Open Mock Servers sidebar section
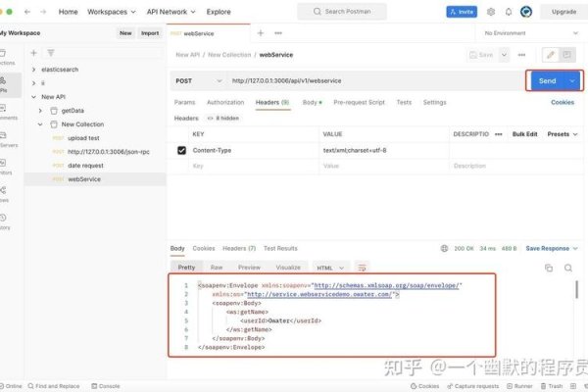The width and height of the screenshot is (588, 392). (7, 139)
